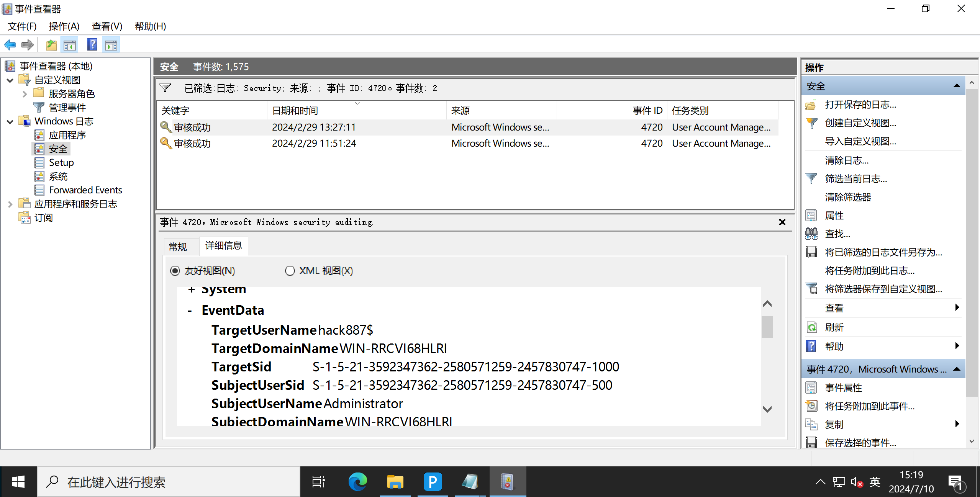Collapse the EventData section
This screenshot has height=497, width=980.
coord(190,311)
